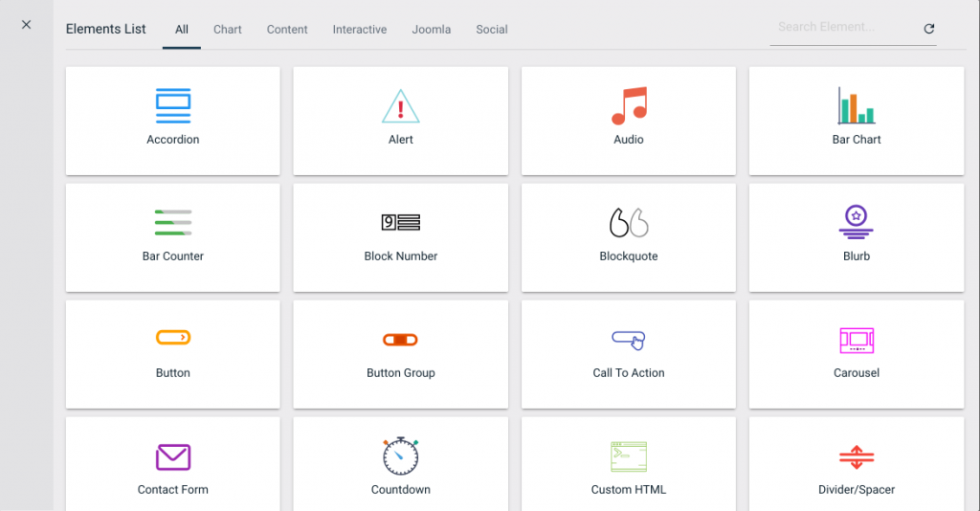The height and width of the screenshot is (511, 980).
Task: Click the Carousel label text
Action: 857,373
